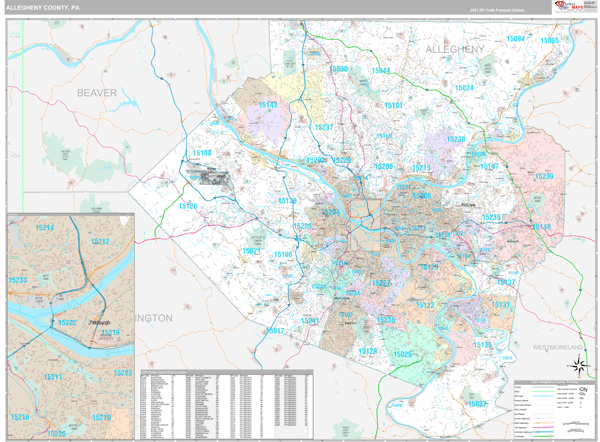600x442 pixels.
Task: Click the ZIP code 15137 label
Action: [506, 282]
